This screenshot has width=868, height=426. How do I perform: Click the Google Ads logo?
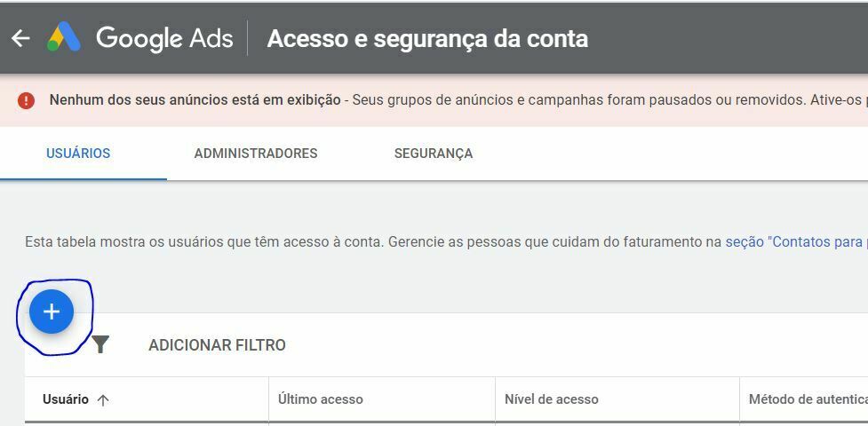click(x=64, y=37)
